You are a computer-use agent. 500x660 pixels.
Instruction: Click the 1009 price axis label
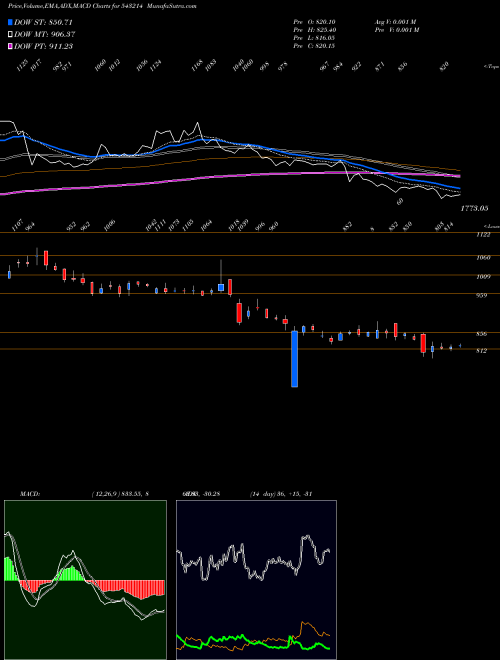click(x=483, y=277)
